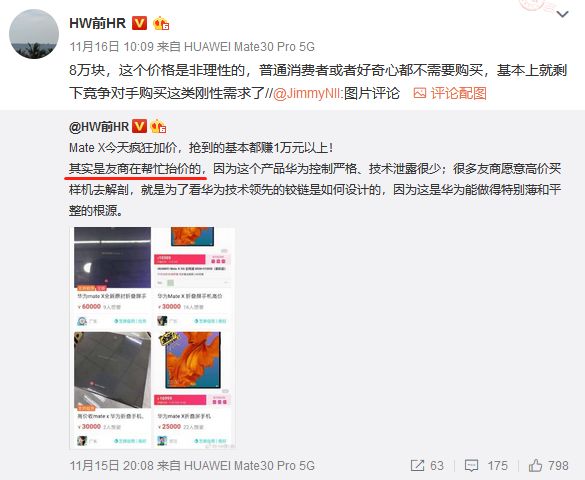Open the @JimmyNII mention link
The image size is (585, 480).
click(307, 93)
